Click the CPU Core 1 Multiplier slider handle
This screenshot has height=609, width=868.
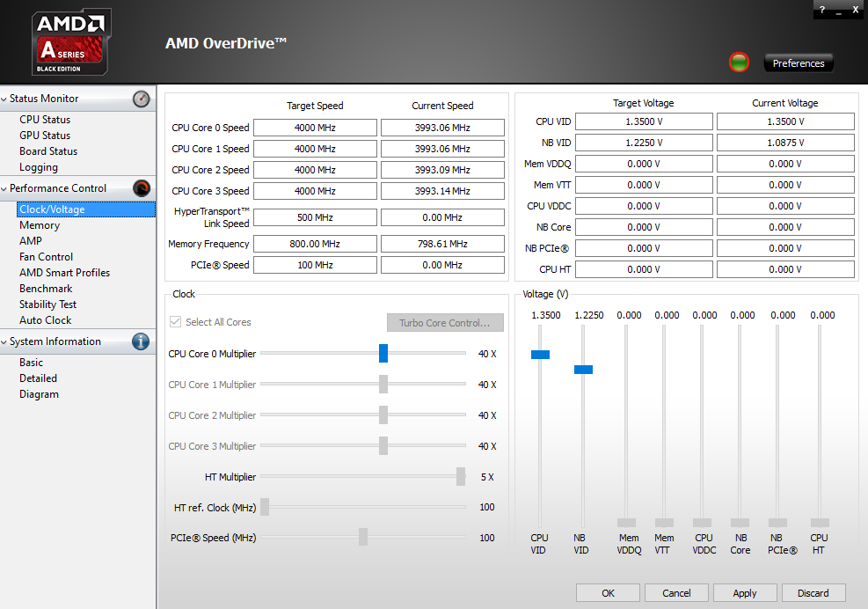[x=383, y=384]
